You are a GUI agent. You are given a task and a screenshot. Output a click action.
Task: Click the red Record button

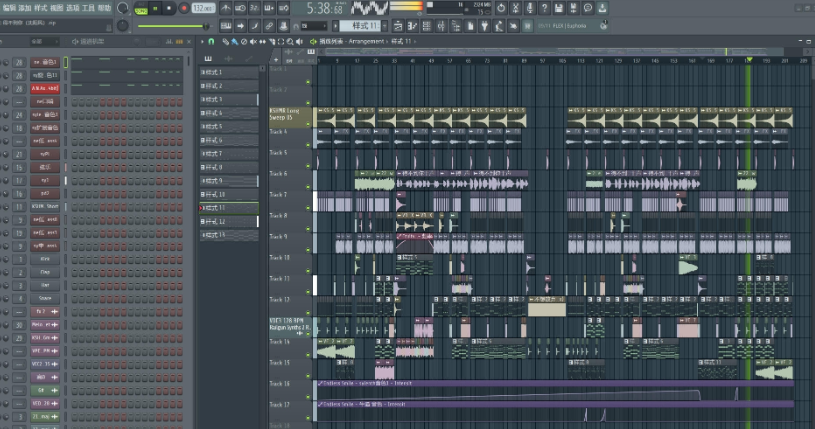pyautogui.click(x=183, y=8)
